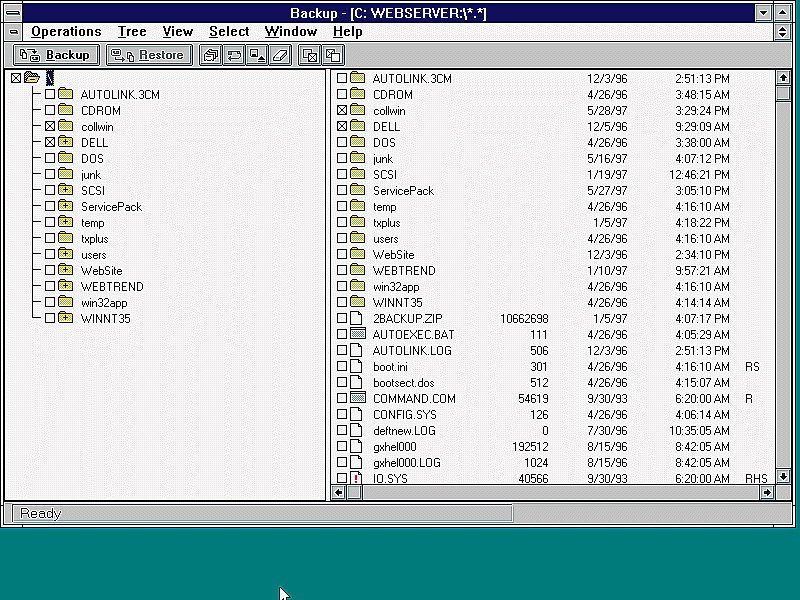800x600 pixels.
Task: Uncheck the collwin checkbox in the right file list
Action: (x=342, y=111)
